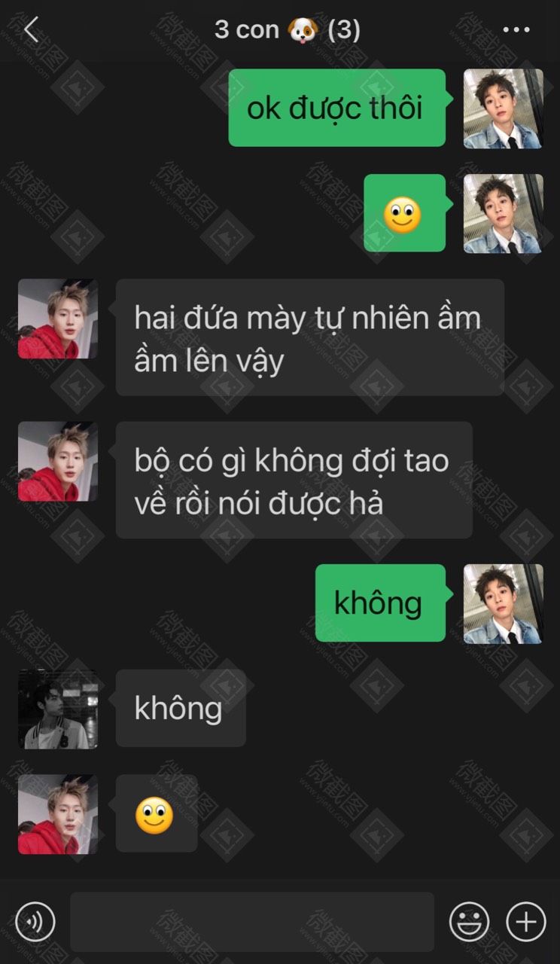This screenshot has width=560, height=964.
Task: Open the red-hoodie avatar beside "hai đứa mày" message
Action: coord(58,319)
